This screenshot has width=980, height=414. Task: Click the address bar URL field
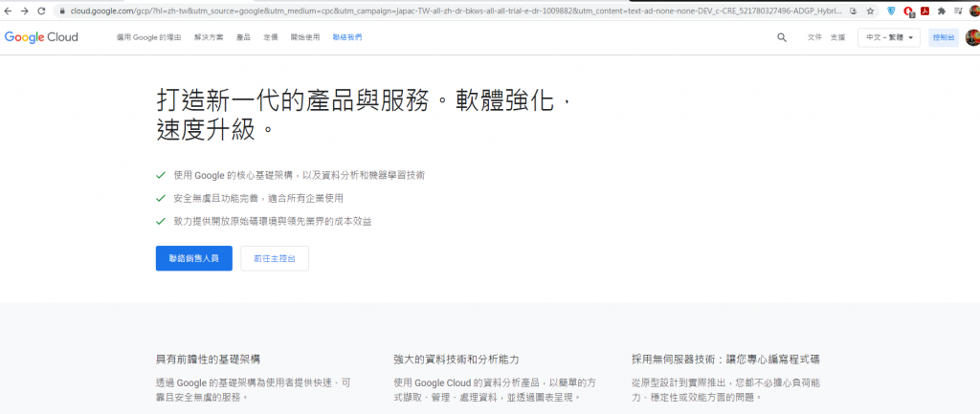point(455,11)
